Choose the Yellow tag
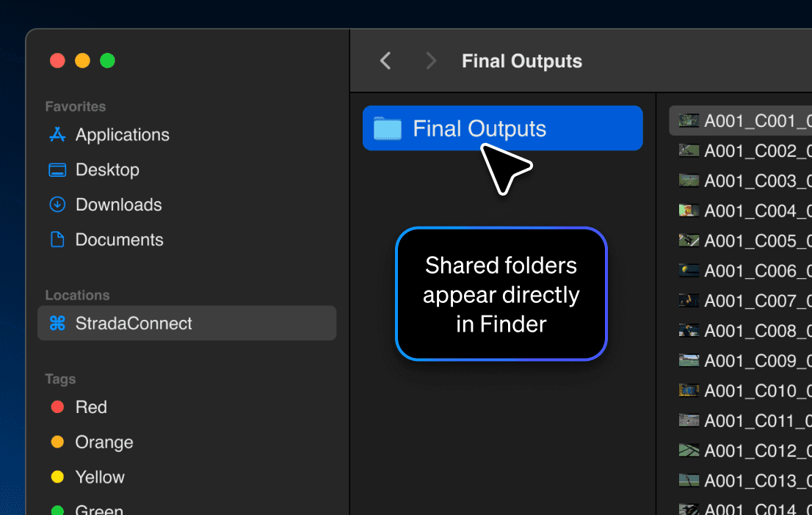This screenshot has height=515, width=812. 57,477
